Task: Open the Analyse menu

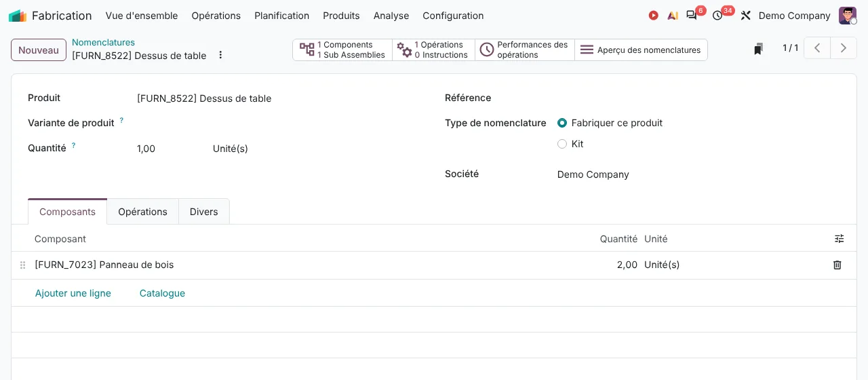Action: point(391,16)
